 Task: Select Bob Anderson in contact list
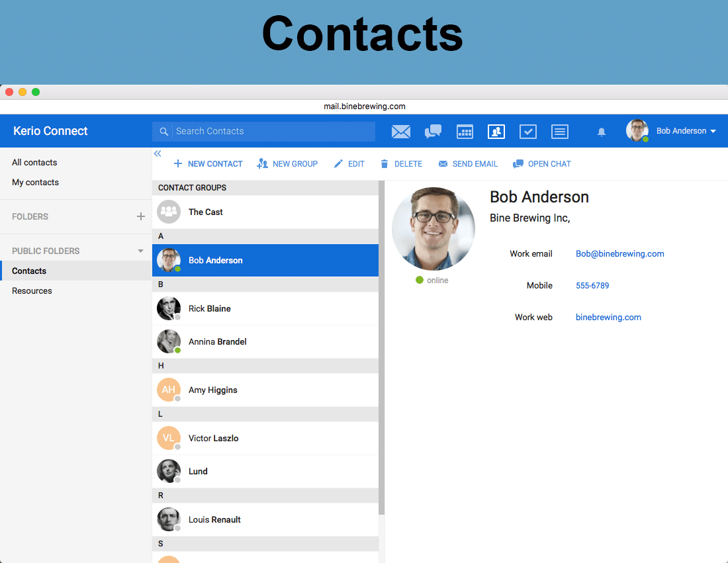coord(265,261)
